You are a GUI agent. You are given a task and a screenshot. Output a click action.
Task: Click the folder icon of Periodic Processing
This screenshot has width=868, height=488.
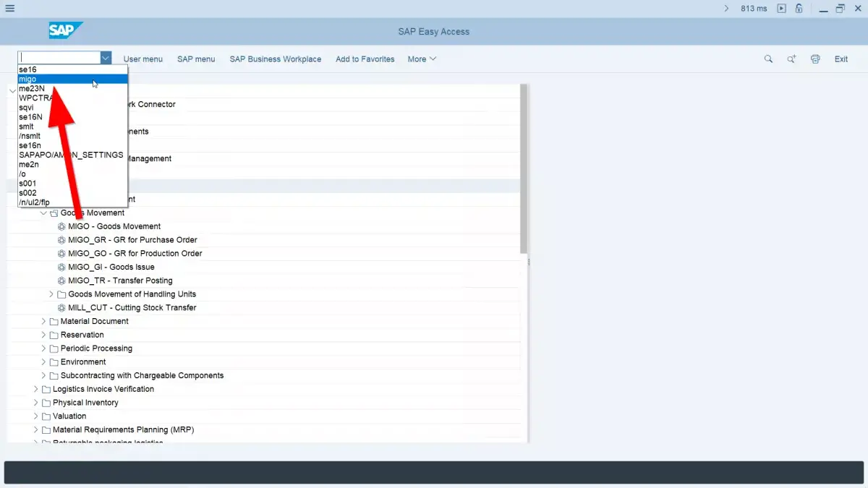tap(54, 348)
